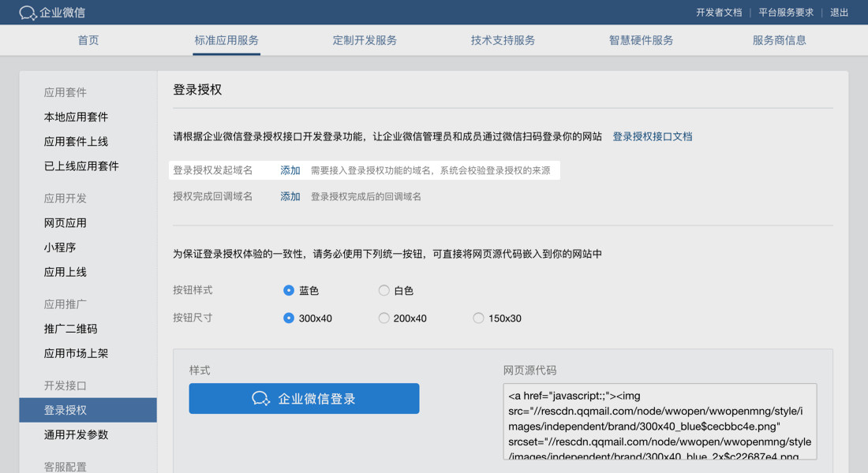The image size is (868, 473).
Task: Open the 技术支持服务 tab
Action: pyautogui.click(x=503, y=40)
